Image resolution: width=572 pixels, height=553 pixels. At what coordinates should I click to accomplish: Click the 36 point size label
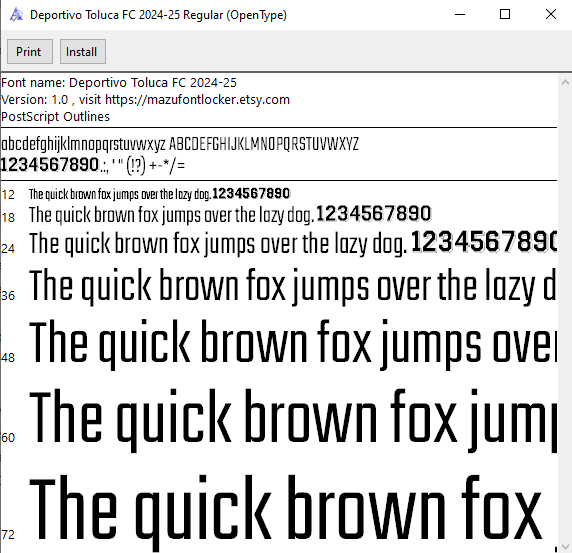[x=8, y=295]
